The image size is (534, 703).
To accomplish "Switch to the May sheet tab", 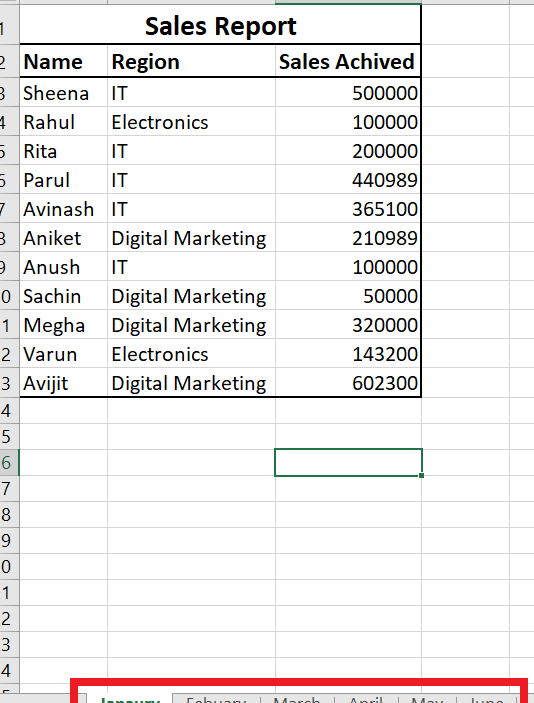I will 427,699.
